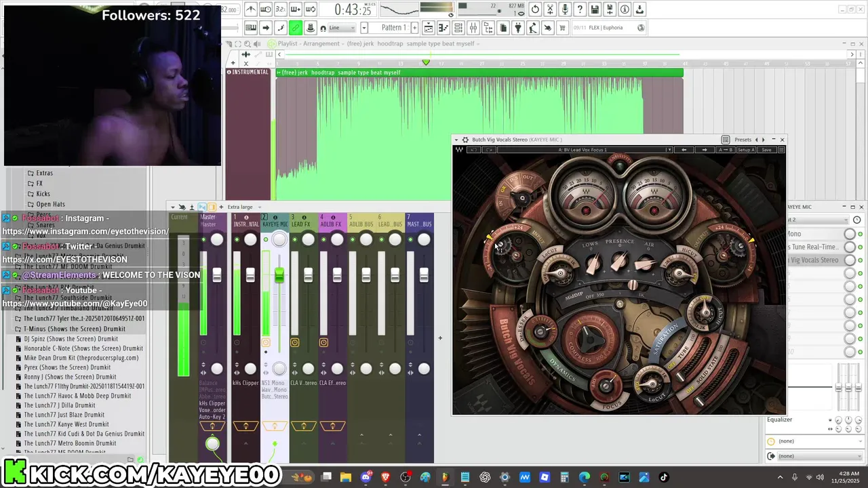868x488 pixels.
Task: Click the Waves logo icon in plugin toolbar
Action: click(x=459, y=150)
